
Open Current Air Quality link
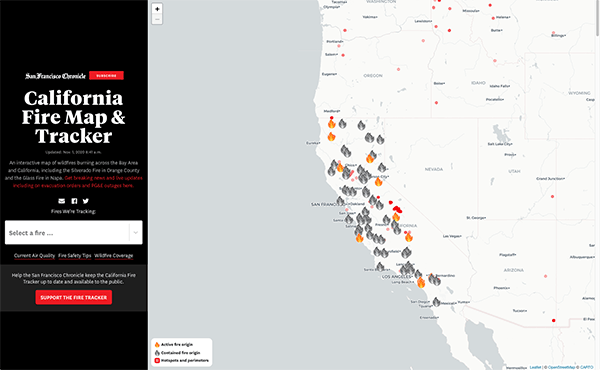click(x=34, y=255)
